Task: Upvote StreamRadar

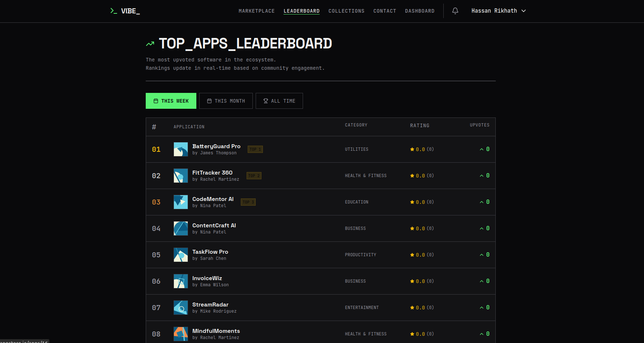Action: (x=482, y=307)
